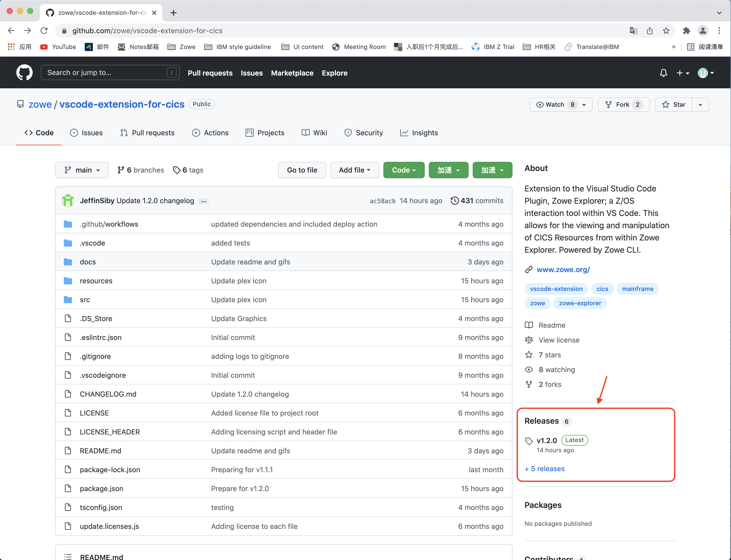Click JeffinSiby's avatar next to the commit

coord(68,200)
